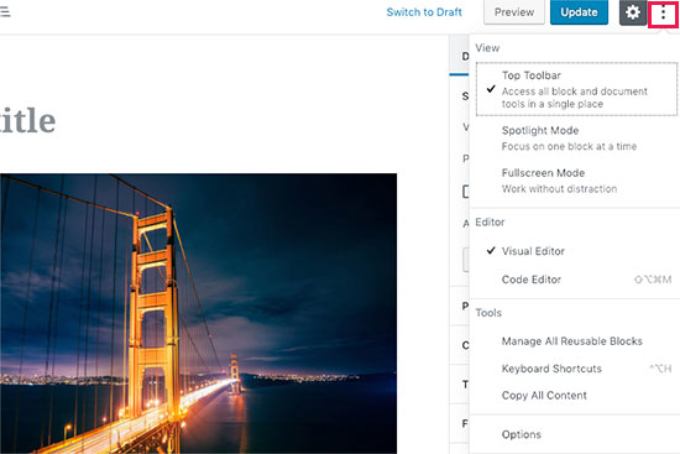Tick the checkbox in the sidebar panel
The image size is (680, 454).
[465, 191]
